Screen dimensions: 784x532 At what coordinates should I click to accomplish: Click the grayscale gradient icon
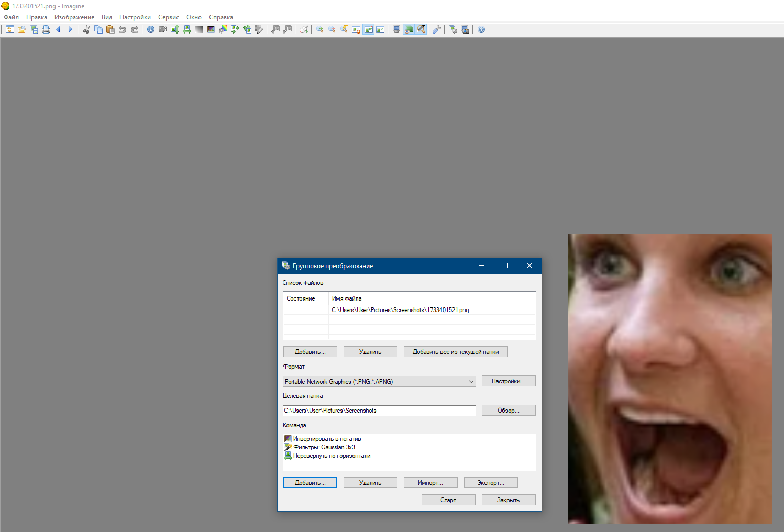tap(199, 29)
